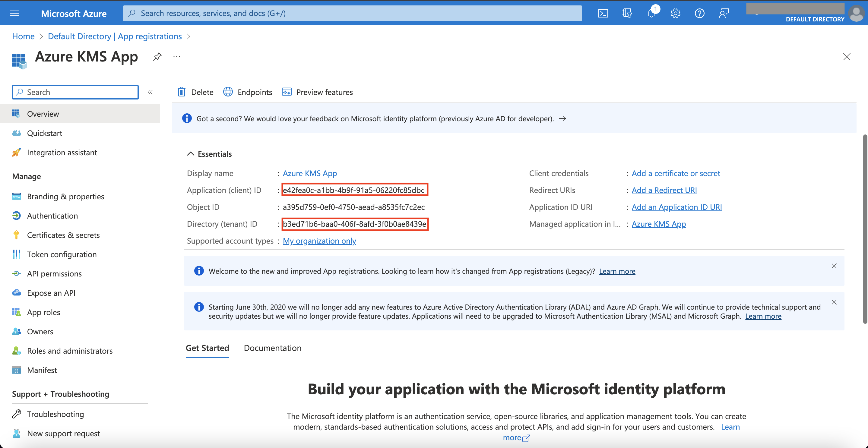The height and width of the screenshot is (448, 868).
Task: Switch to the Documentation tab
Action: (x=272, y=348)
